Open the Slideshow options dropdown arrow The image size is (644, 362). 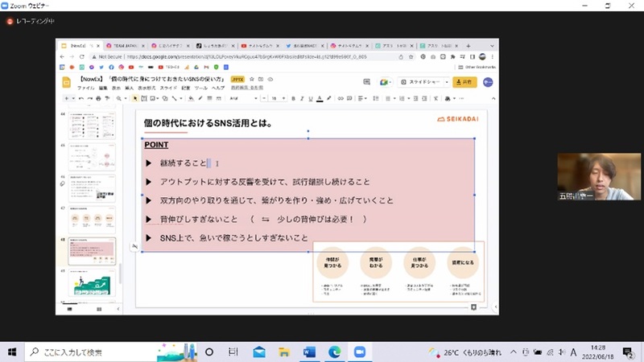click(x=447, y=82)
